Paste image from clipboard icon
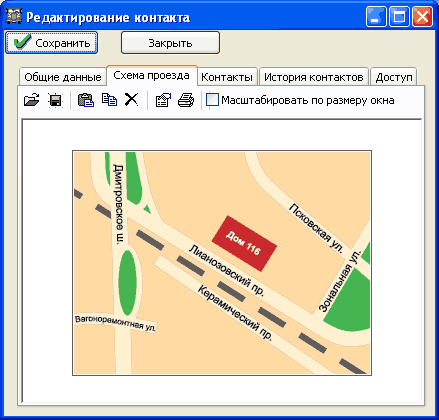Image resolution: width=439 pixels, height=420 pixels. click(x=86, y=100)
